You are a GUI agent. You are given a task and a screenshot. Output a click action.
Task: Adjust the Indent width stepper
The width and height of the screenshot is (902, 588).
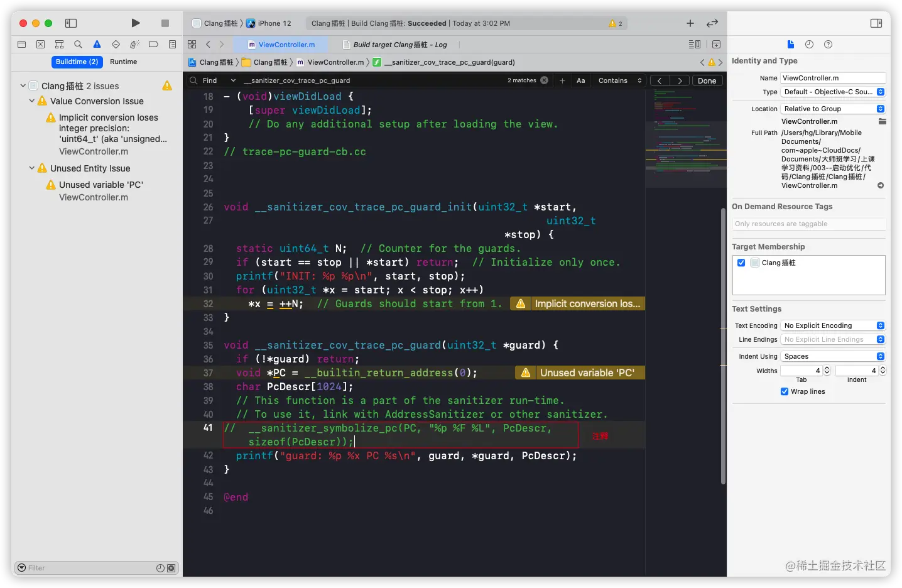(883, 371)
